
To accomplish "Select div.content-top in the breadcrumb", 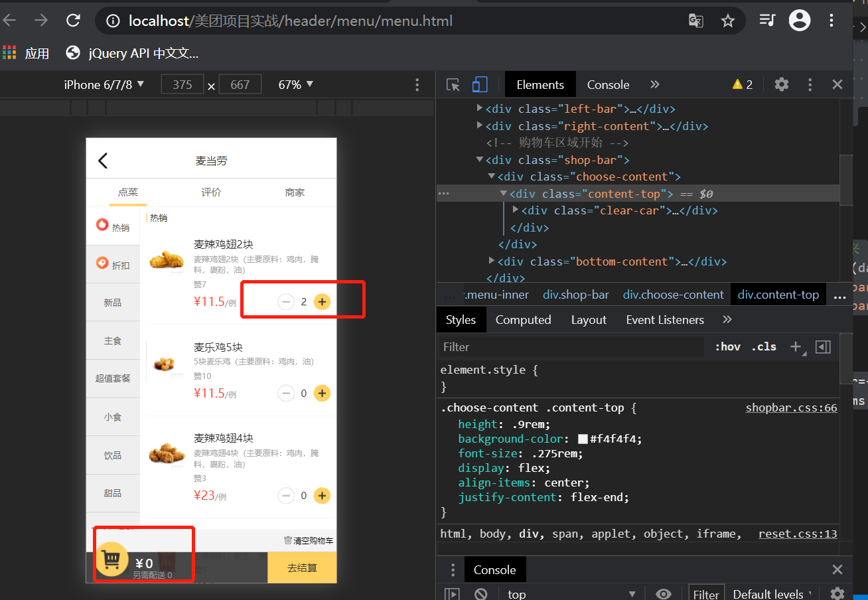I will 778,295.
